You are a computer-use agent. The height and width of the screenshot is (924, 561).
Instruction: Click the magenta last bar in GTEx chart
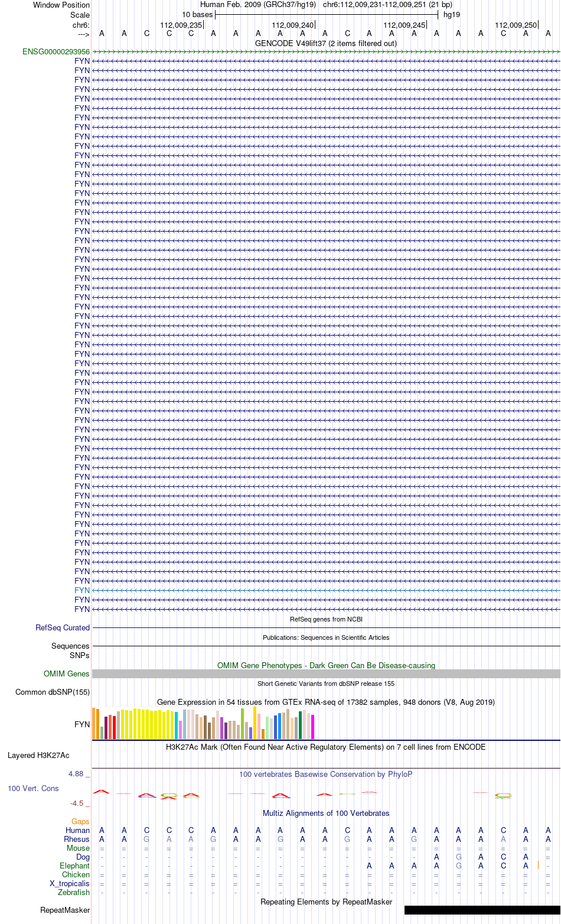click(313, 727)
